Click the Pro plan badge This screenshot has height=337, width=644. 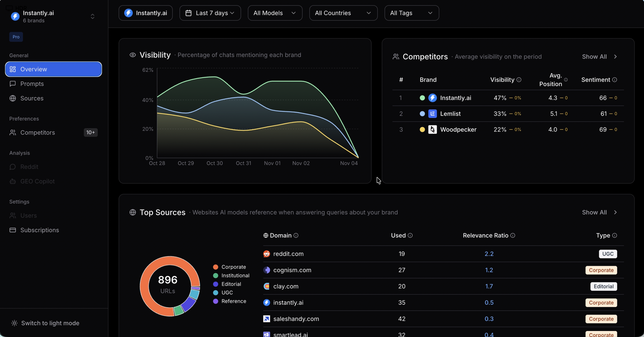click(x=16, y=37)
